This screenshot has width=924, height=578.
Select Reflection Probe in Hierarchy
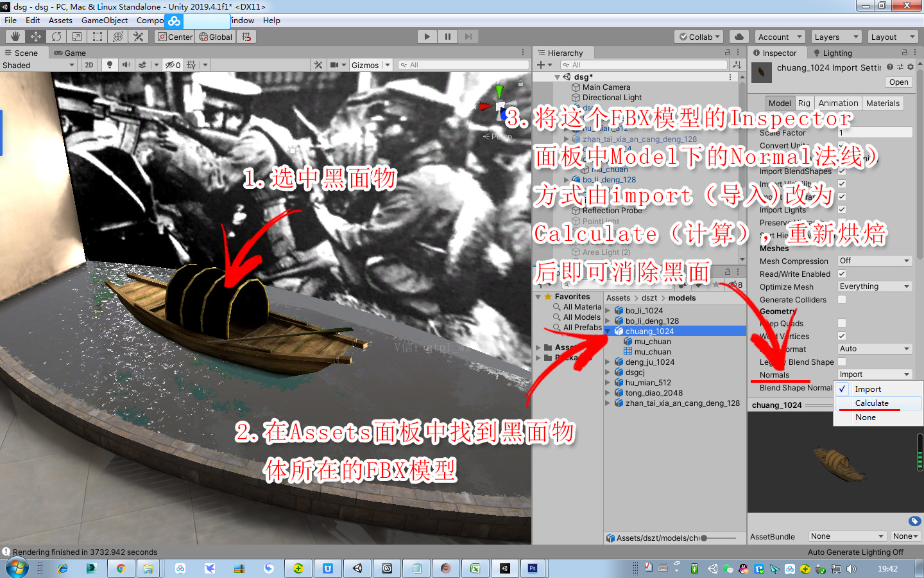[612, 211]
